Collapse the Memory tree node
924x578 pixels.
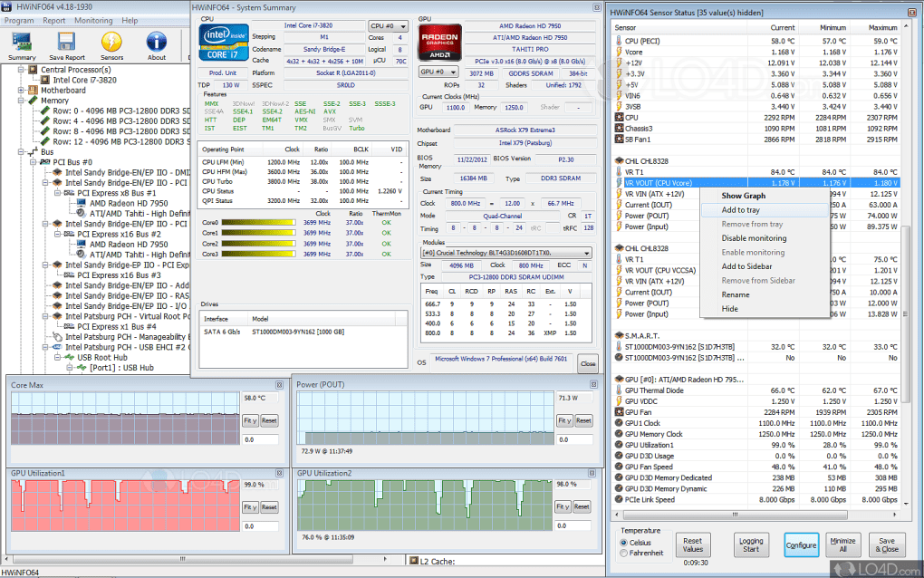(x=21, y=101)
